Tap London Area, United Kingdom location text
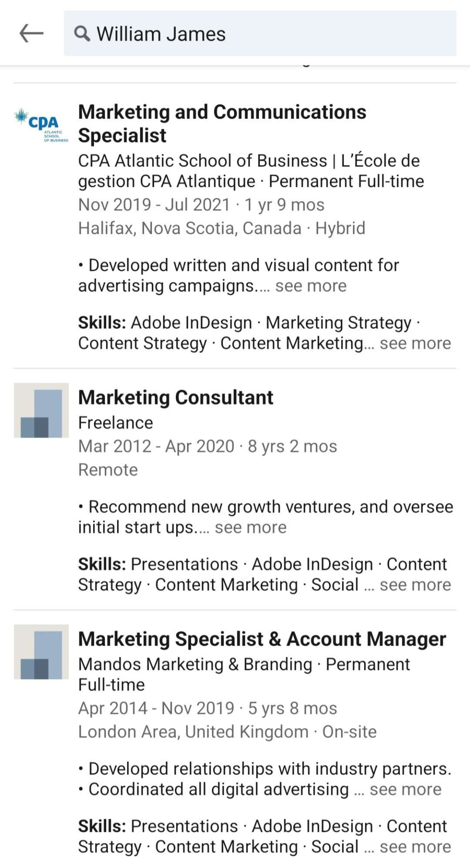This screenshot has height=868, width=470. pyautogui.click(x=193, y=731)
